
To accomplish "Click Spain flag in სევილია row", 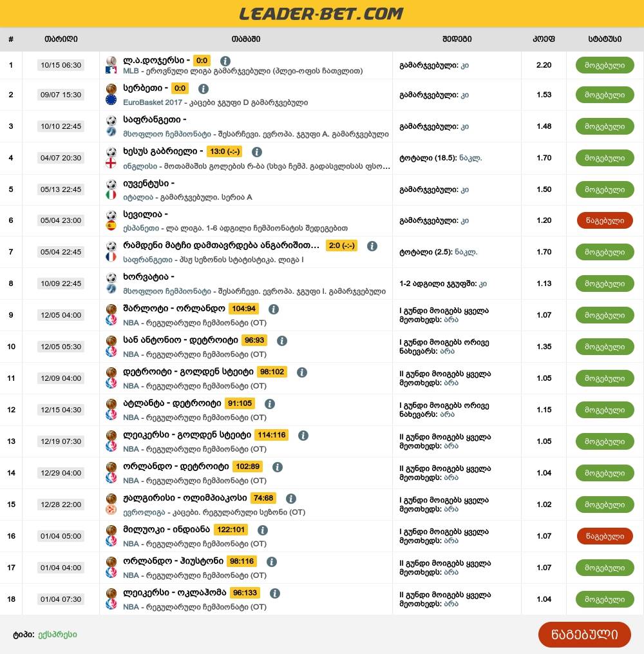I will click(x=111, y=226).
